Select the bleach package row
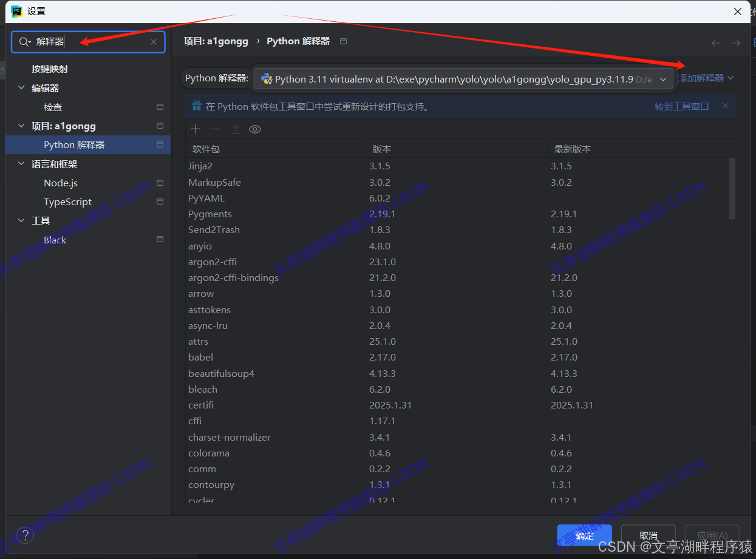The height and width of the screenshot is (559, 756). point(458,389)
